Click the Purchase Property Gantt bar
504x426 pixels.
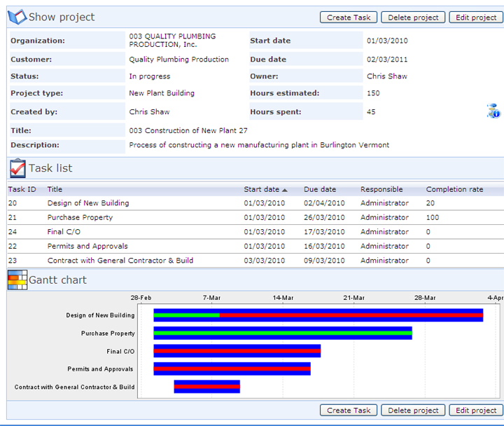coord(283,333)
